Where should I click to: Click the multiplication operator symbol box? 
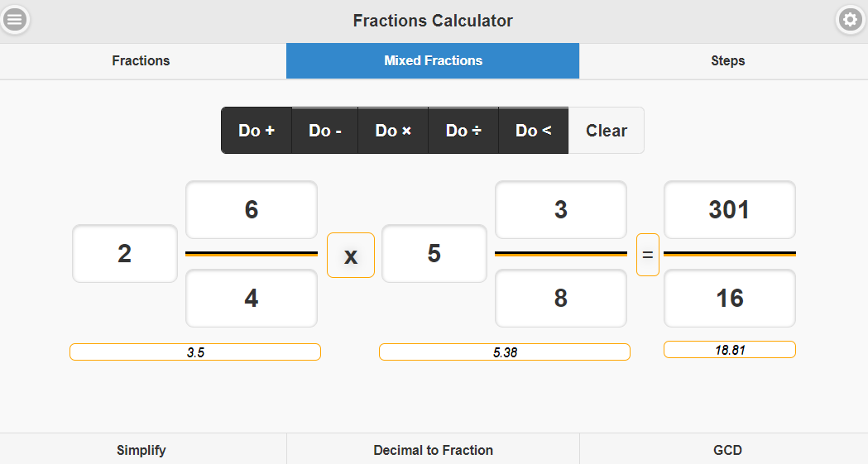(351, 255)
